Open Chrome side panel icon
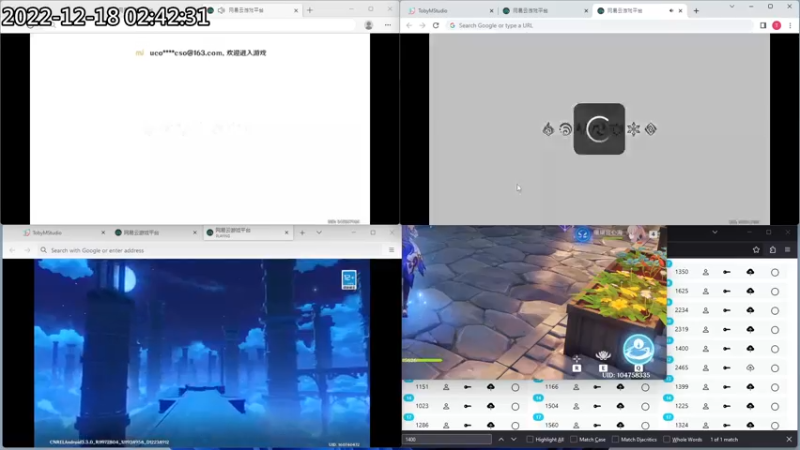 763,25
